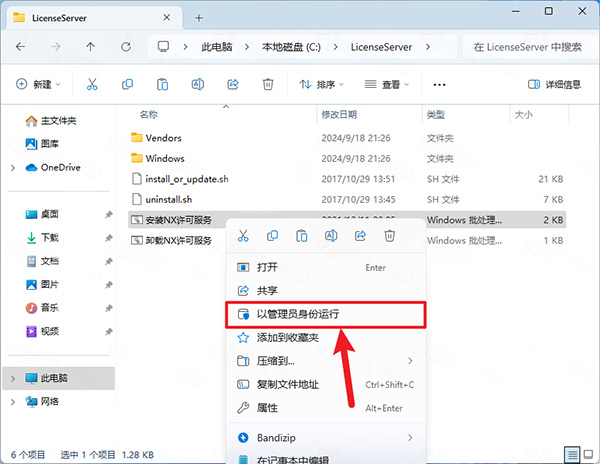Open 主文件夹 in the sidebar
This screenshot has width=600, height=464.
(51, 121)
